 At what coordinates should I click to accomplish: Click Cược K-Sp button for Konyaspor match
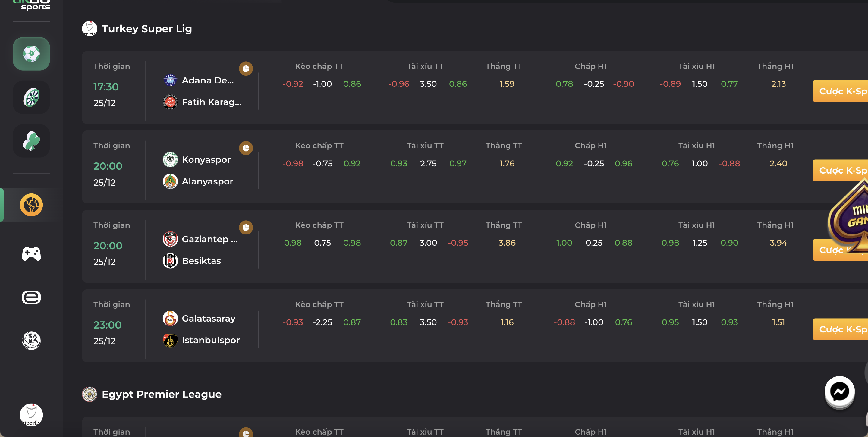tap(840, 171)
